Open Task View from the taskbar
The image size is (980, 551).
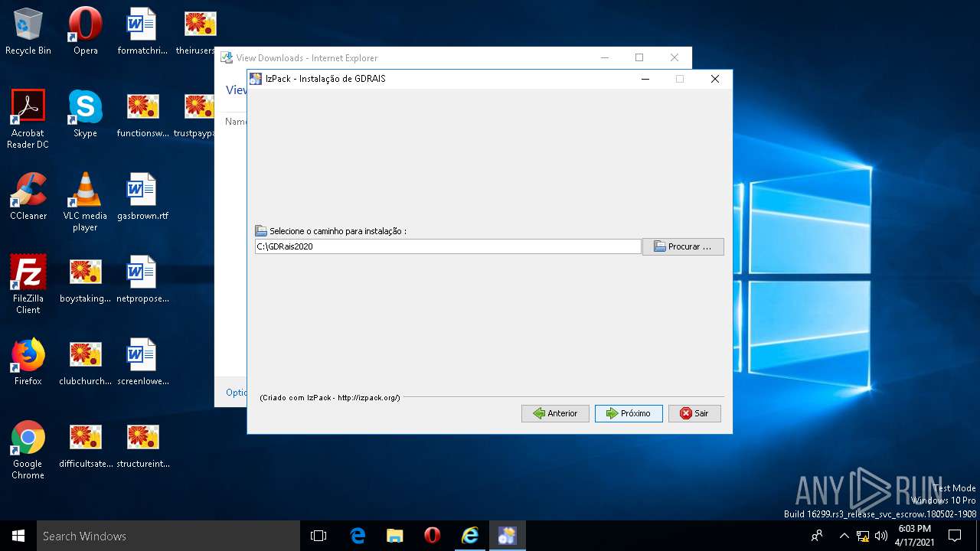click(x=318, y=536)
